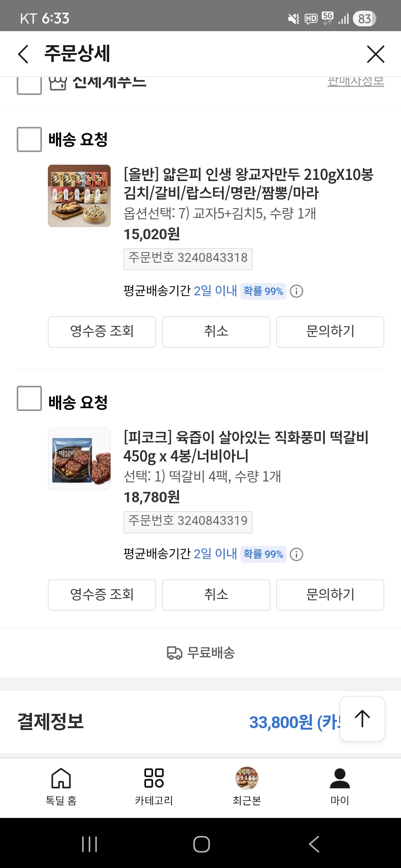401x868 pixels.
Task: Tap info icon for 떡갈비 delivery probability
Action: (x=296, y=555)
